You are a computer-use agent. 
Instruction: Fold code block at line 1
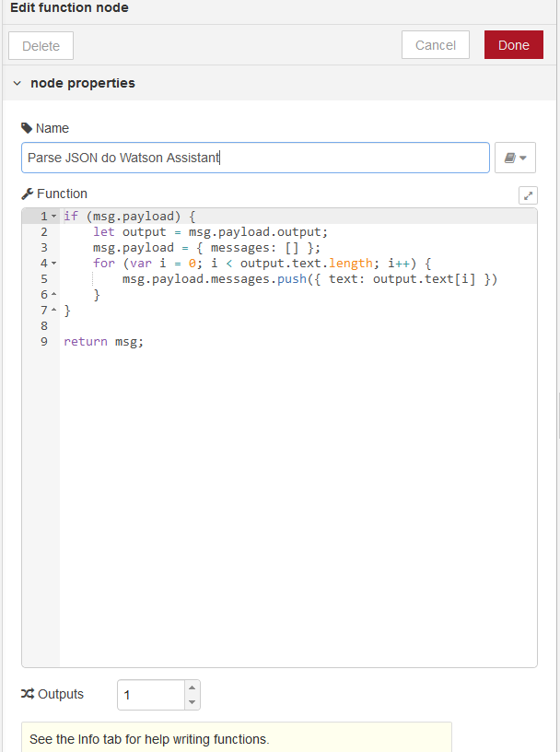click(53, 217)
